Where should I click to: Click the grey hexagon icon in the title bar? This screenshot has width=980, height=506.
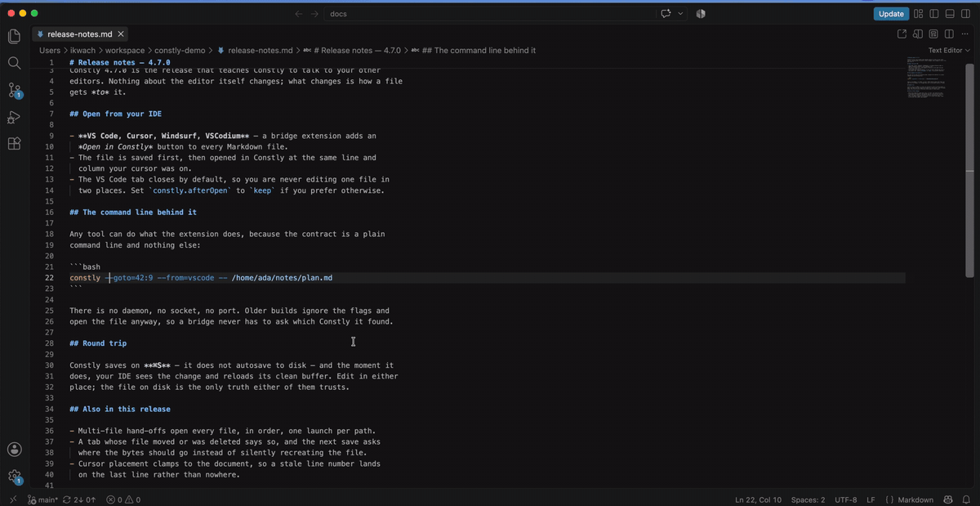tap(701, 14)
